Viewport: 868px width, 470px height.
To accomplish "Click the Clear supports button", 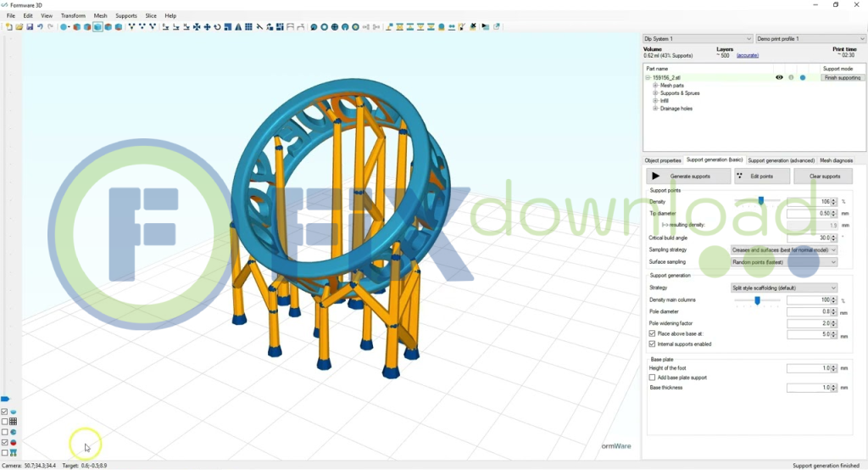I will (x=823, y=176).
